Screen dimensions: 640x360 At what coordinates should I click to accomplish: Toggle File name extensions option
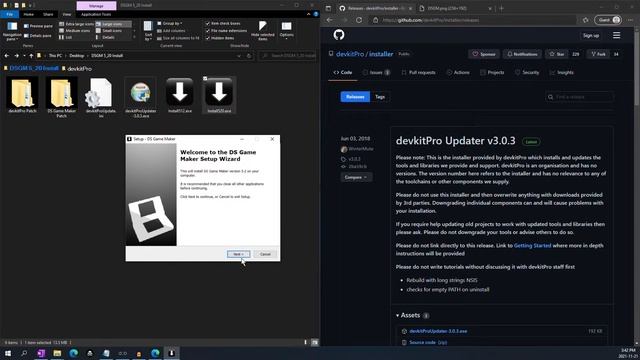[x=226, y=31]
